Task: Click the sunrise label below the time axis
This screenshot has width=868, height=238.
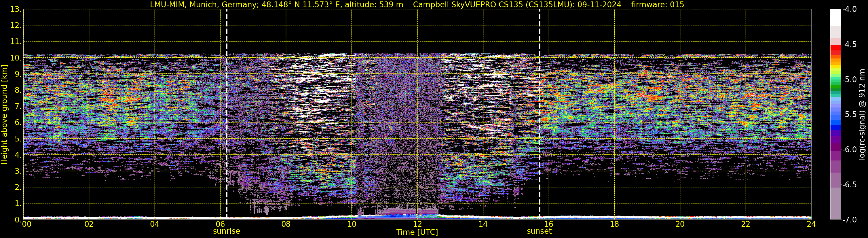Action: (x=227, y=231)
